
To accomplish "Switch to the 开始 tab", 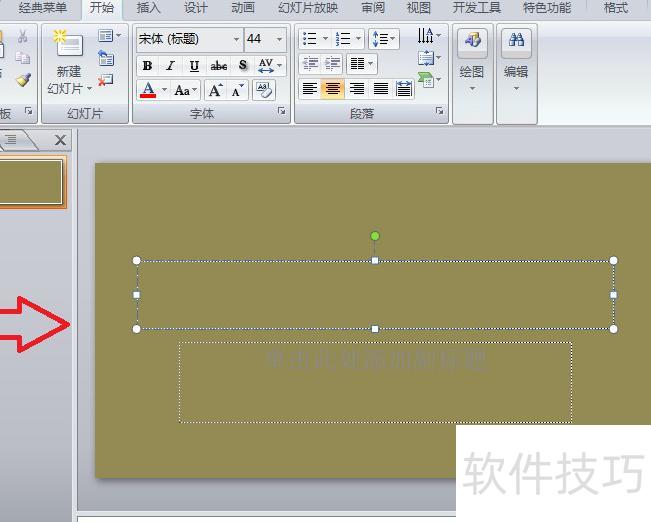I will tap(102, 7).
